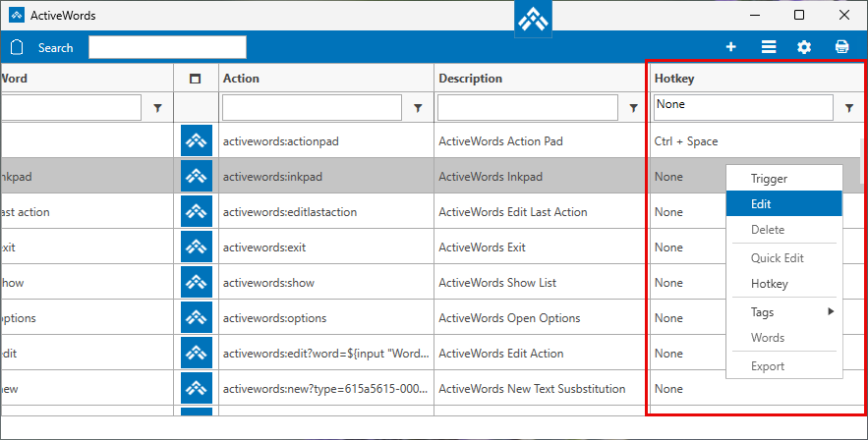This screenshot has height=440, width=868.
Task: Expand the Tags submenu in context menu
Action: [x=783, y=312]
